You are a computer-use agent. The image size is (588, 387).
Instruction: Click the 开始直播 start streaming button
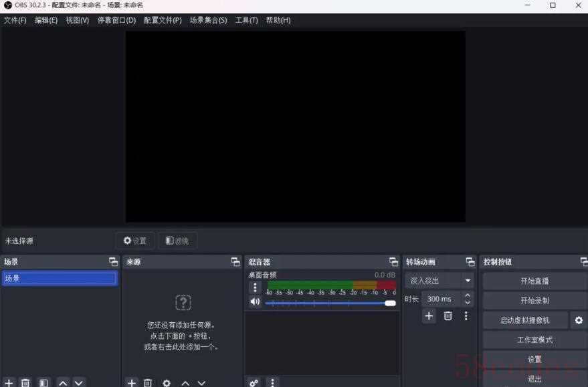534,281
